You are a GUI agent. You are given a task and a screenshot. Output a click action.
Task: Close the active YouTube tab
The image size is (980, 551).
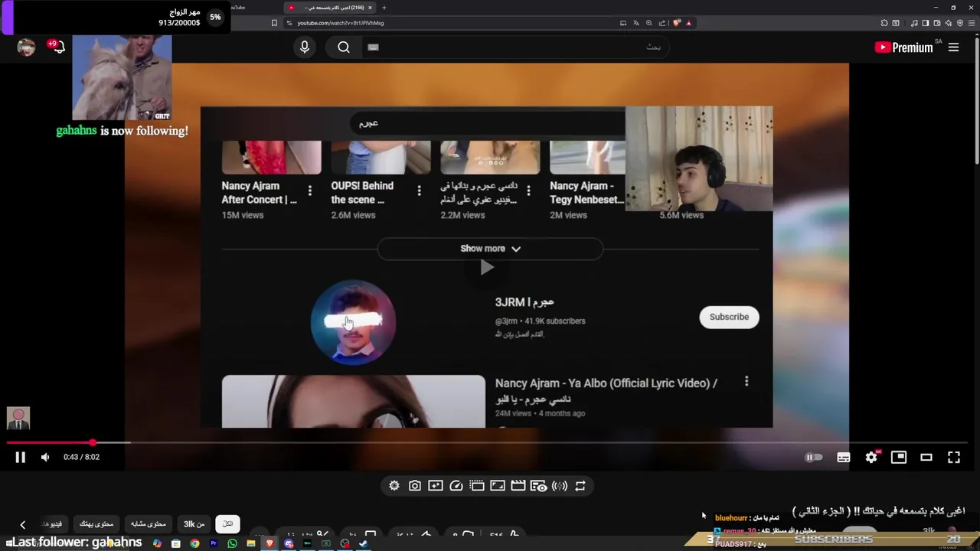[x=370, y=8]
